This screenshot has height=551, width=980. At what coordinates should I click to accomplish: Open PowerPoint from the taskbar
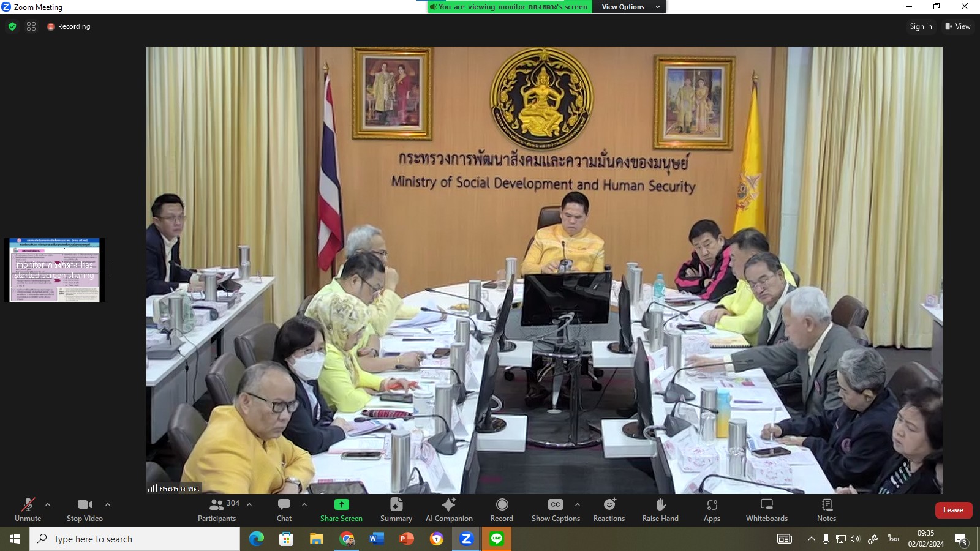(x=406, y=539)
